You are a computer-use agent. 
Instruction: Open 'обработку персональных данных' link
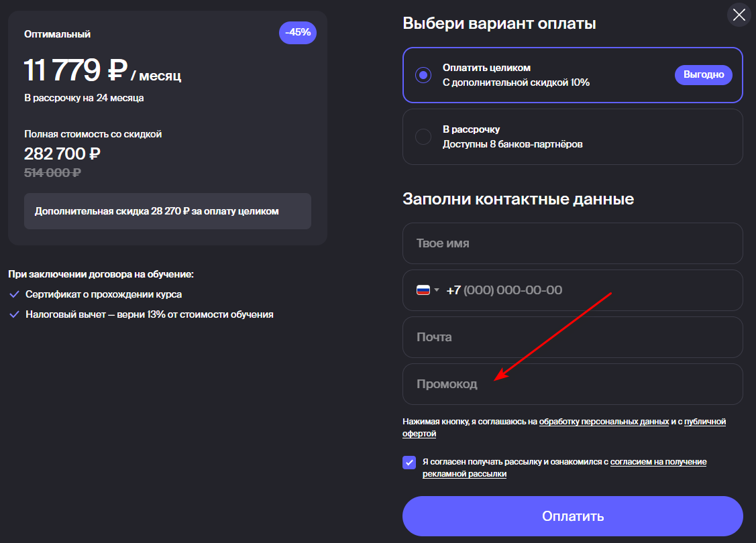click(604, 422)
